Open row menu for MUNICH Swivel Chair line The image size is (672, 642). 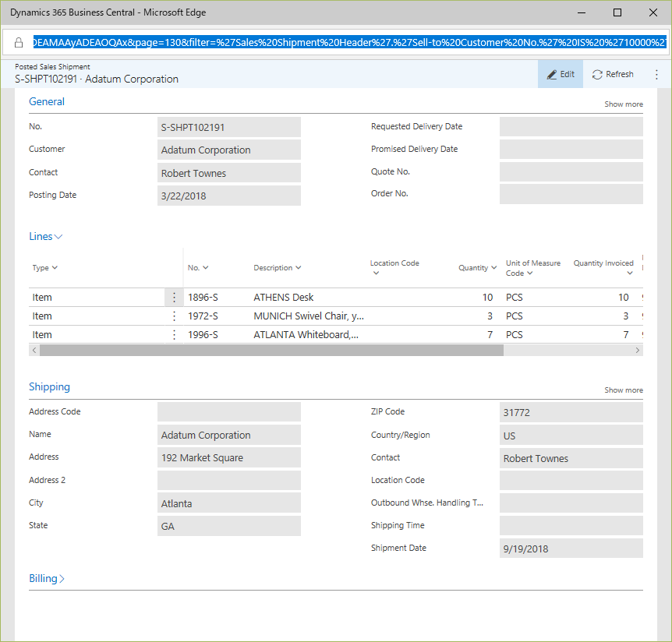click(x=174, y=316)
